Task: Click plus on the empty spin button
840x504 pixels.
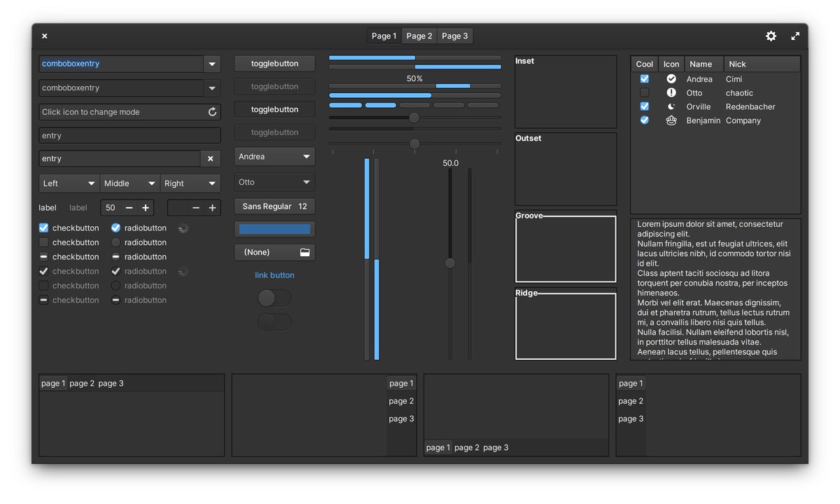Action: [x=212, y=208]
